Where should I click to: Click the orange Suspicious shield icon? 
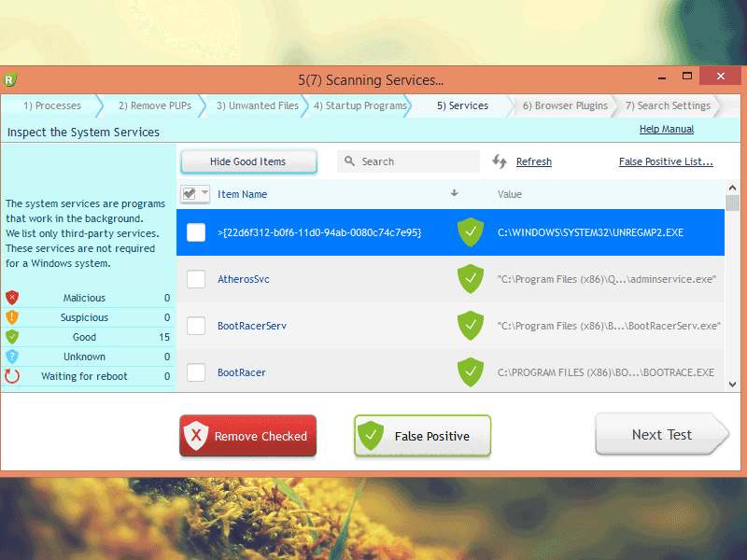[x=12, y=317]
